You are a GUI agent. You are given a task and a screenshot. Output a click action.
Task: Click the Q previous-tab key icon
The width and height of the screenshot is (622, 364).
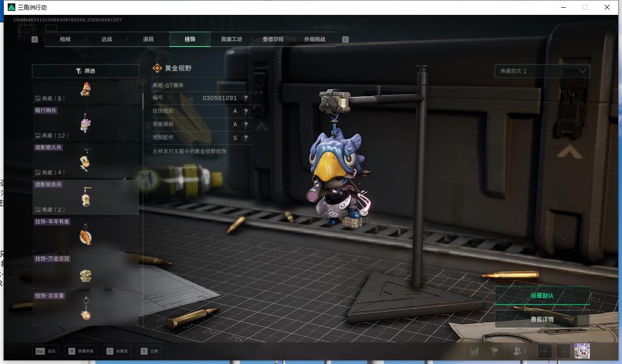coord(35,39)
